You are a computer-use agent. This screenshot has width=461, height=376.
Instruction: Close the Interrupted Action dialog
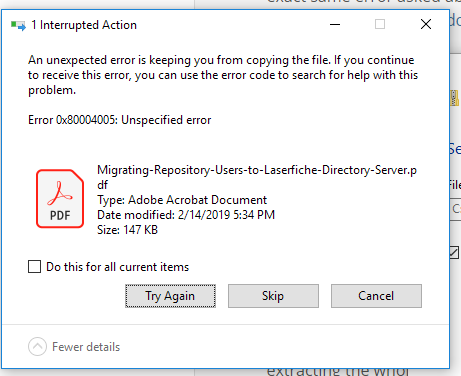coord(426,24)
